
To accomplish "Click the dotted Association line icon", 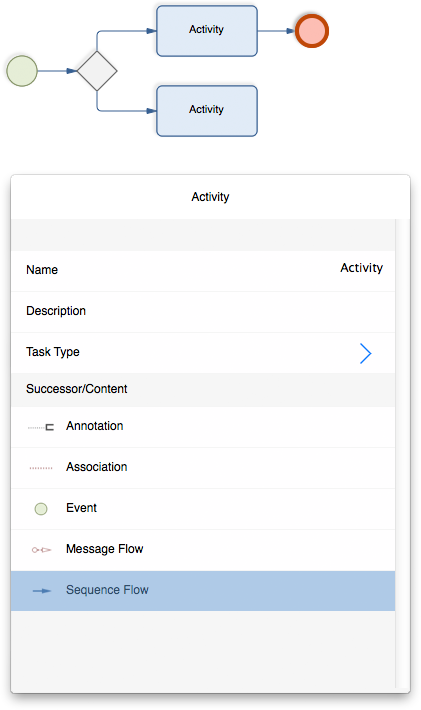I will coord(41,468).
